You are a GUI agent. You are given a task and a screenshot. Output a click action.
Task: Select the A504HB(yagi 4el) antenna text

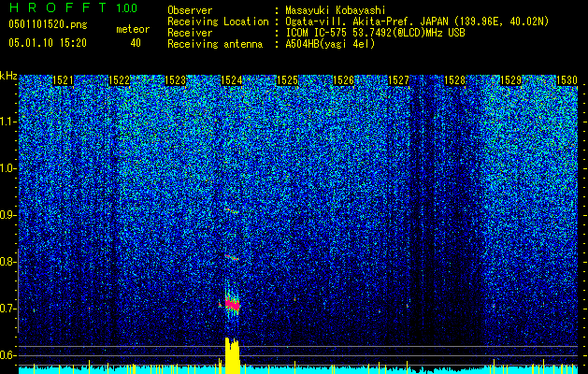(330, 44)
